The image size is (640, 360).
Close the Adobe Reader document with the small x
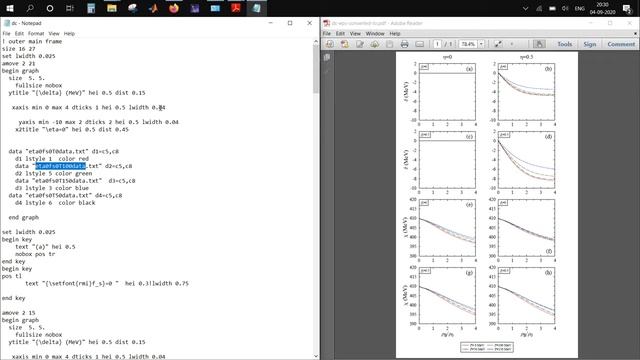[636, 33]
